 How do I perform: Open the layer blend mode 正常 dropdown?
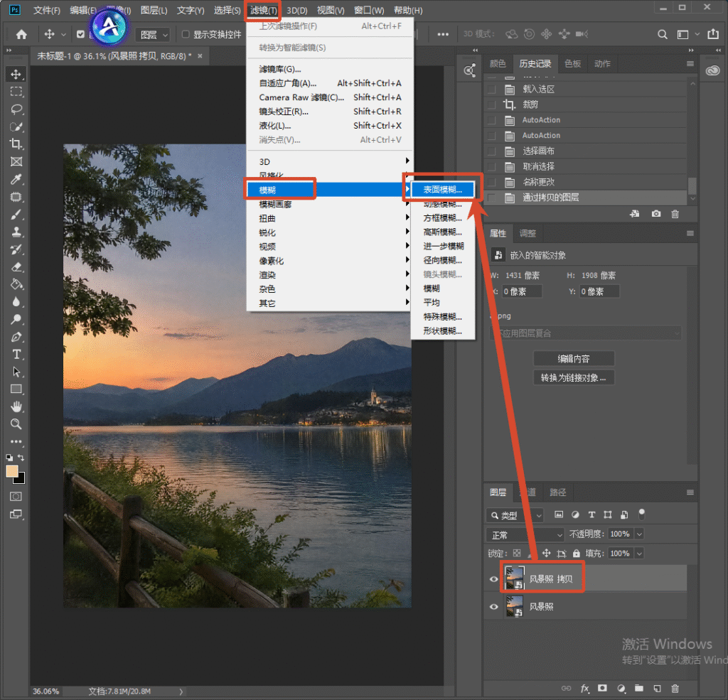point(525,534)
